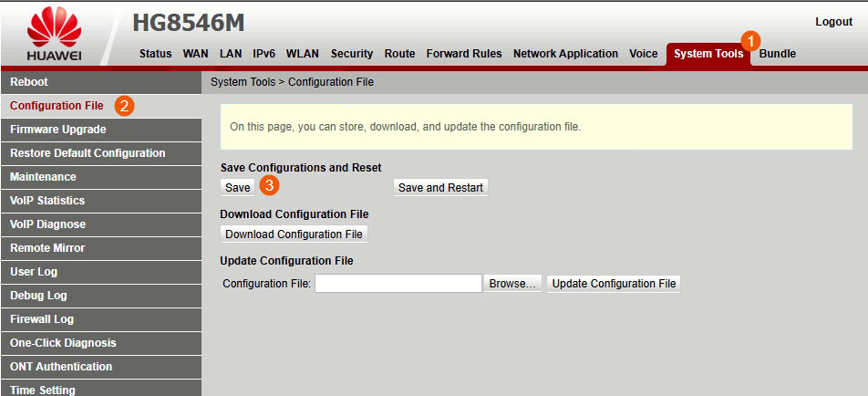Open the Forward Rules tab
Viewport: 868px width, 396px height.
pyautogui.click(x=463, y=54)
